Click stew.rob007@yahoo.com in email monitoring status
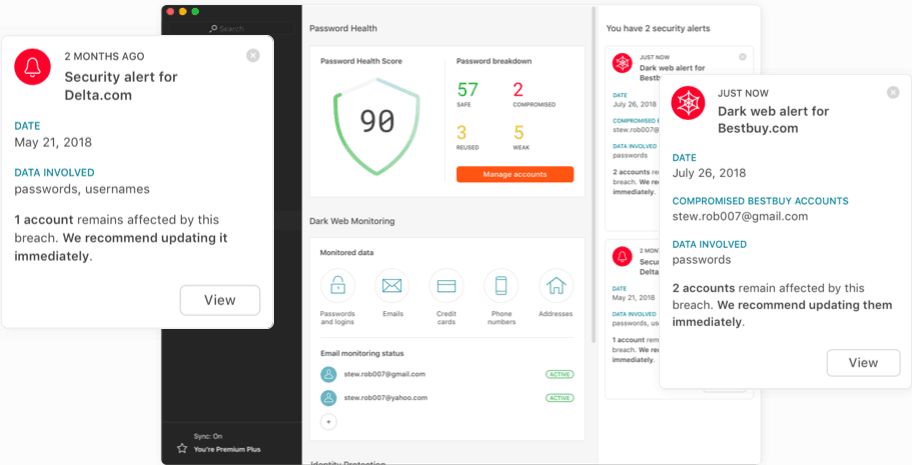This screenshot has width=912, height=465. [386, 398]
